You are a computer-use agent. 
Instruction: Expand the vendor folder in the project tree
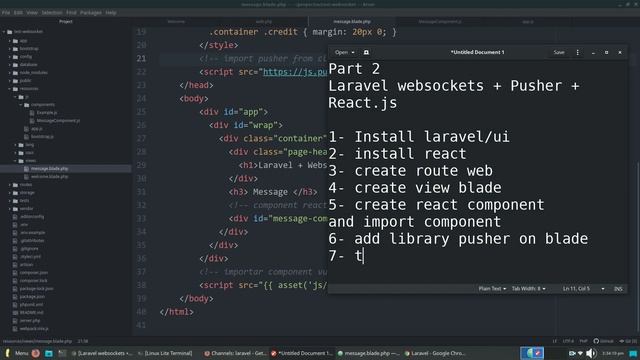tap(10, 209)
